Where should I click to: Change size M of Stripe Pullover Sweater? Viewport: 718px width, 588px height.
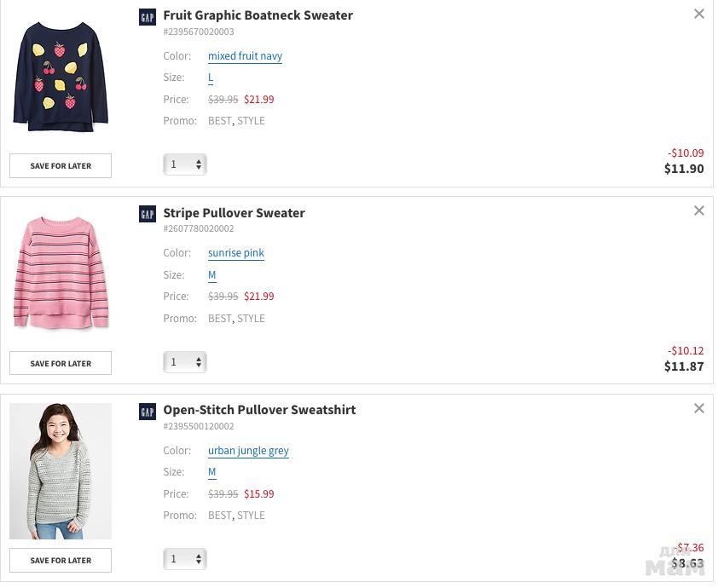211,275
